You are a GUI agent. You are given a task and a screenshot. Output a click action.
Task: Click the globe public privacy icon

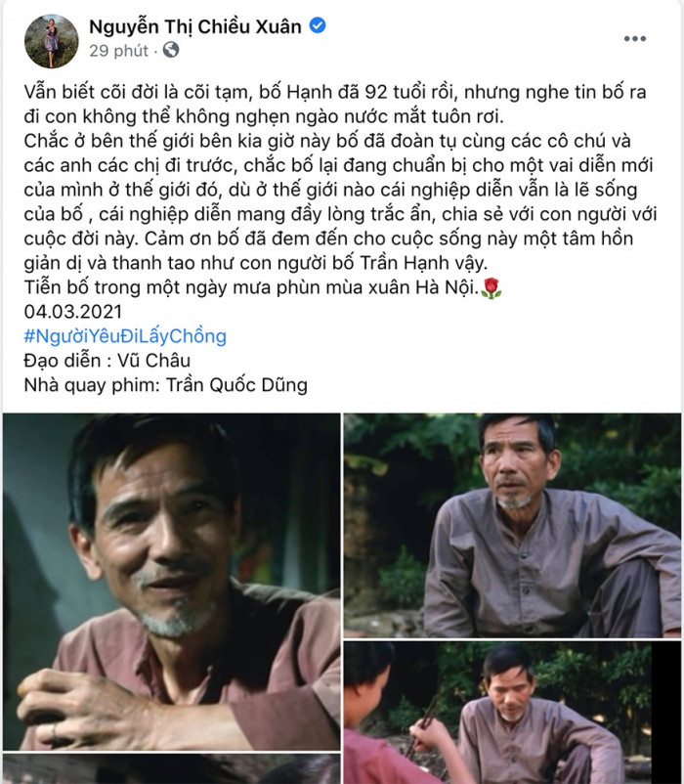click(171, 50)
